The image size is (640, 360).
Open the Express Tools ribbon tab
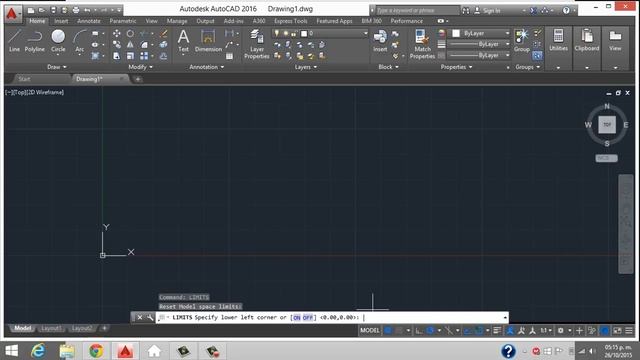[x=291, y=21]
